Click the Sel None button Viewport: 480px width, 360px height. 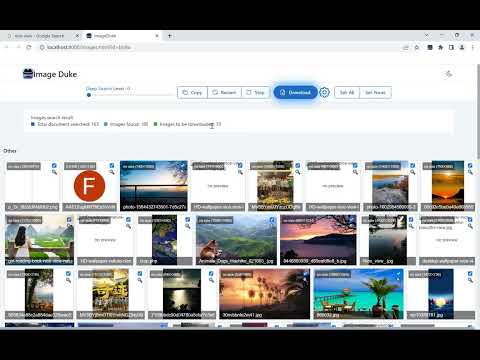[x=375, y=92]
